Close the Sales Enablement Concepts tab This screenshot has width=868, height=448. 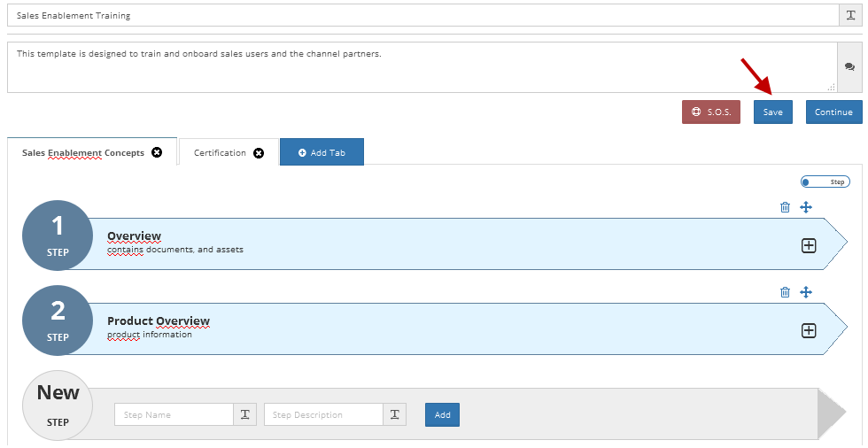click(157, 152)
